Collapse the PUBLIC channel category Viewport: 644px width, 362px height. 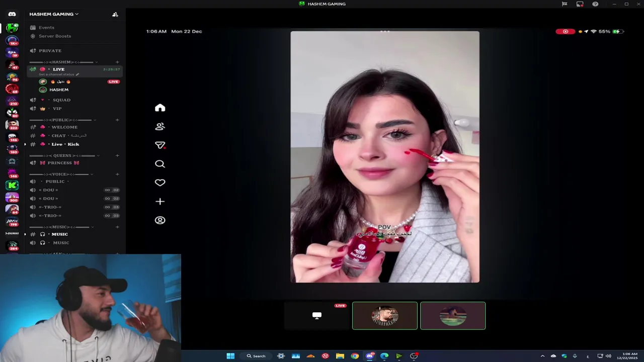pyautogui.click(x=63, y=120)
